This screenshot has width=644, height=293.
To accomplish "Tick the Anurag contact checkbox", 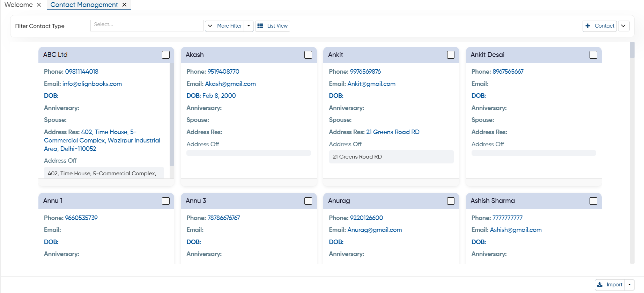I will (451, 201).
